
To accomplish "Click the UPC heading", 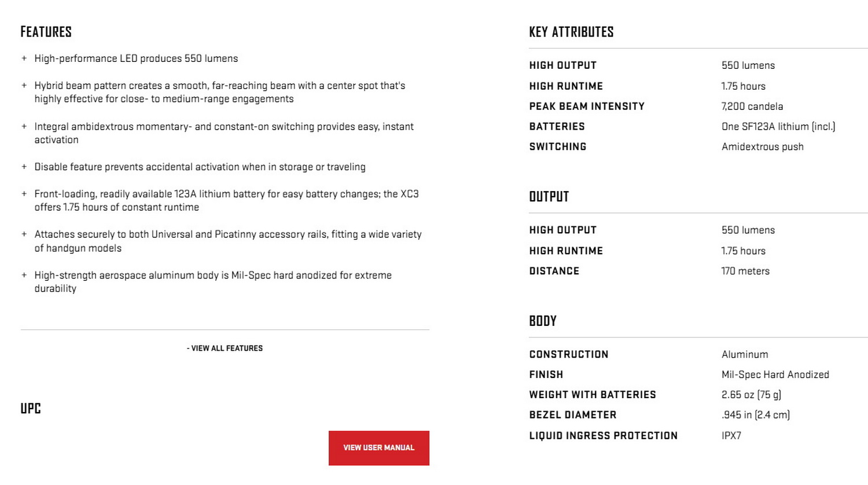I will click(31, 409).
